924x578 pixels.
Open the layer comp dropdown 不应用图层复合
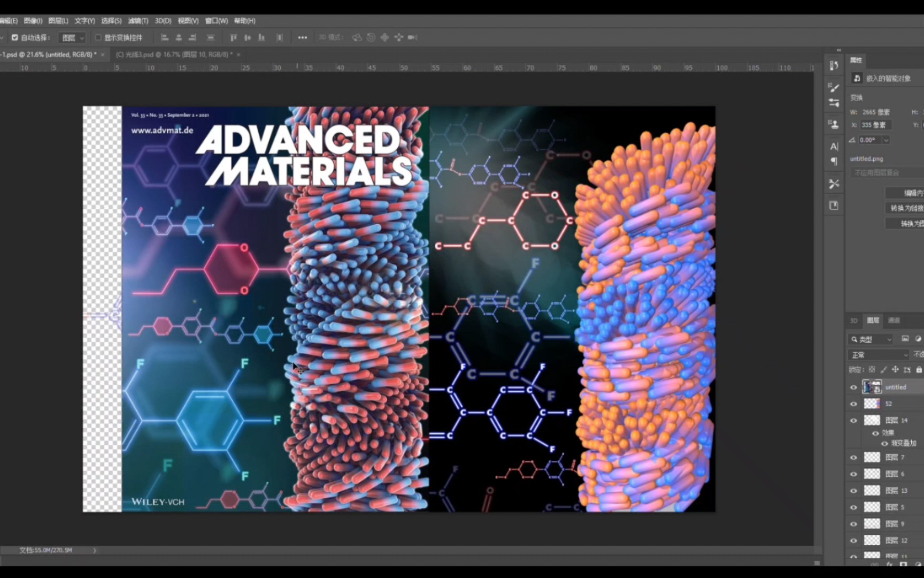(887, 173)
